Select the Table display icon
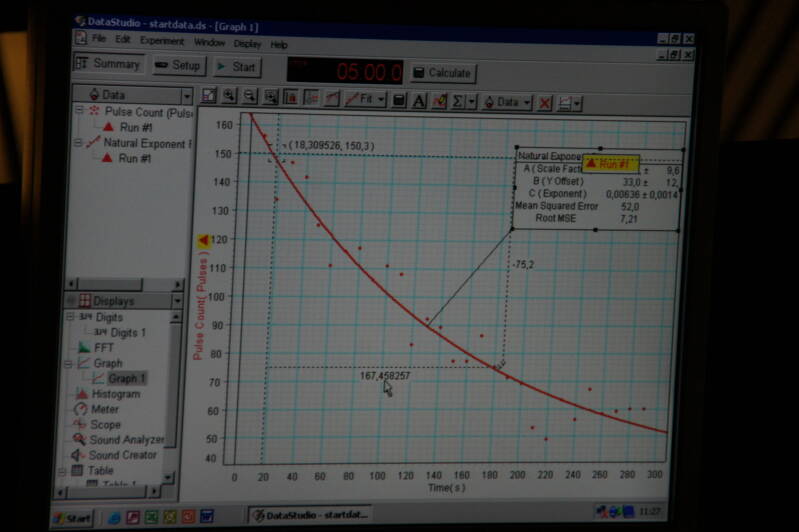 [x=77, y=470]
